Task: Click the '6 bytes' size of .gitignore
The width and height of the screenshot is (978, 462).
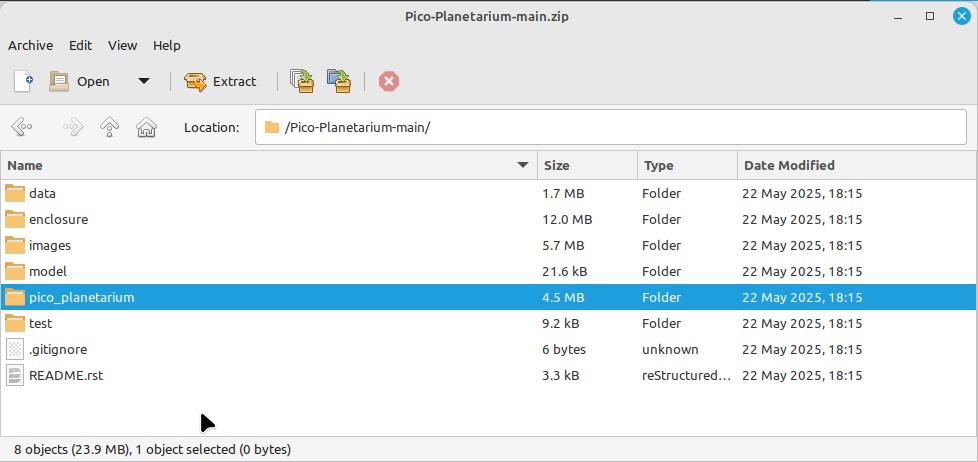Action: (564, 349)
